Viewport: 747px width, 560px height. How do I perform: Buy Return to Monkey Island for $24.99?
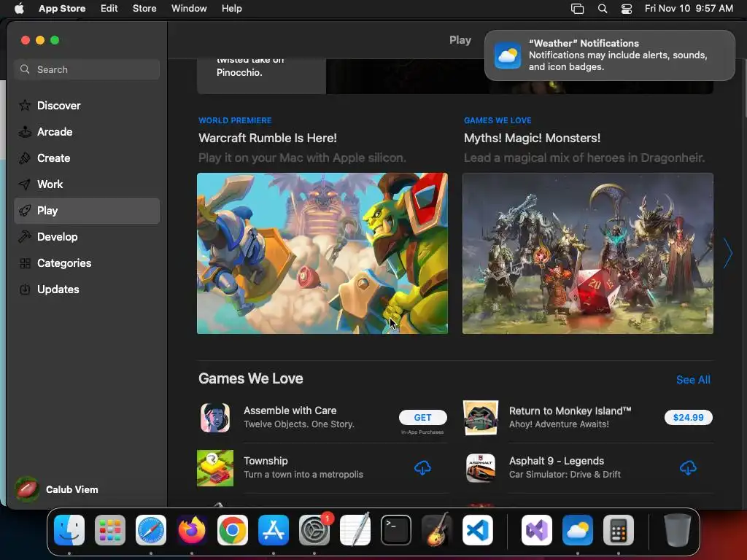[688, 418]
